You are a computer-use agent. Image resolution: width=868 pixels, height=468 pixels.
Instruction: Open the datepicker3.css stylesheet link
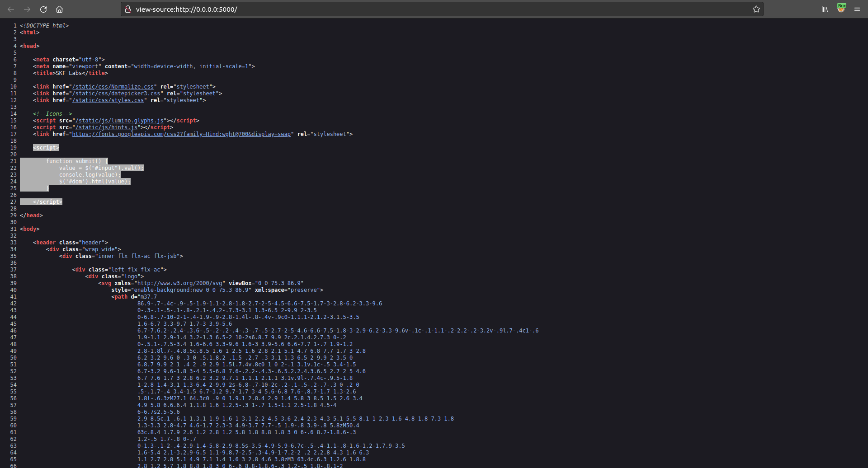coord(116,94)
